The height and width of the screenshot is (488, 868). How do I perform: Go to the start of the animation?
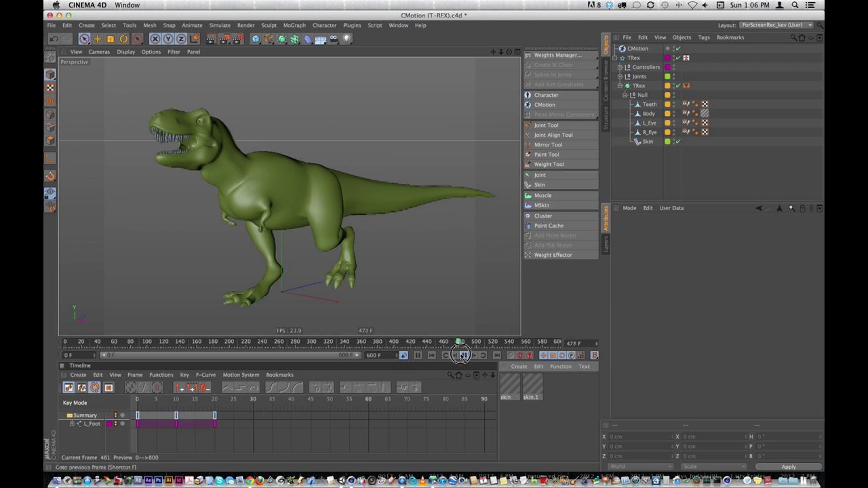(431, 355)
